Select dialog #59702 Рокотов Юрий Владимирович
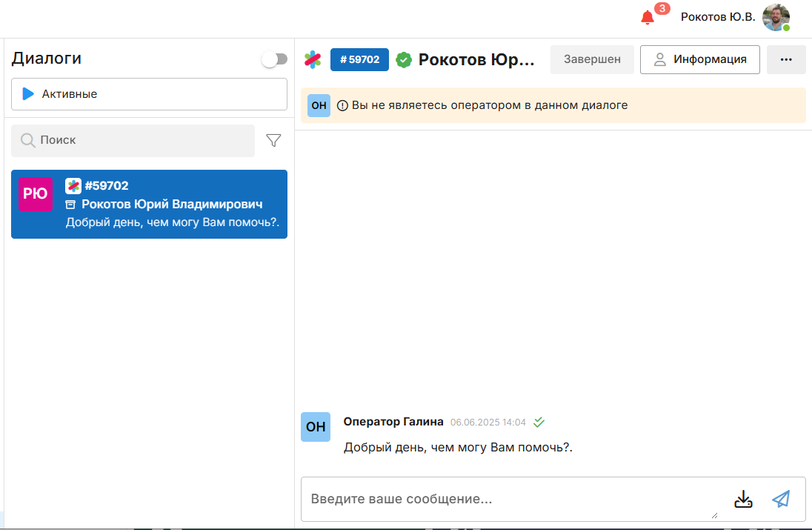 click(x=170, y=205)
